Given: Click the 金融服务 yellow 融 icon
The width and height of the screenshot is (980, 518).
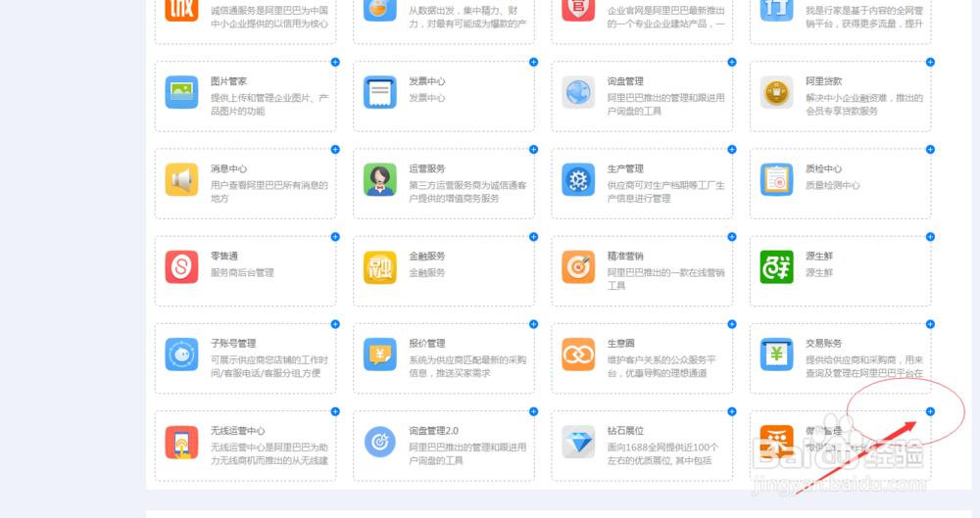Looking at the screenshot, I should coord(380,266).
